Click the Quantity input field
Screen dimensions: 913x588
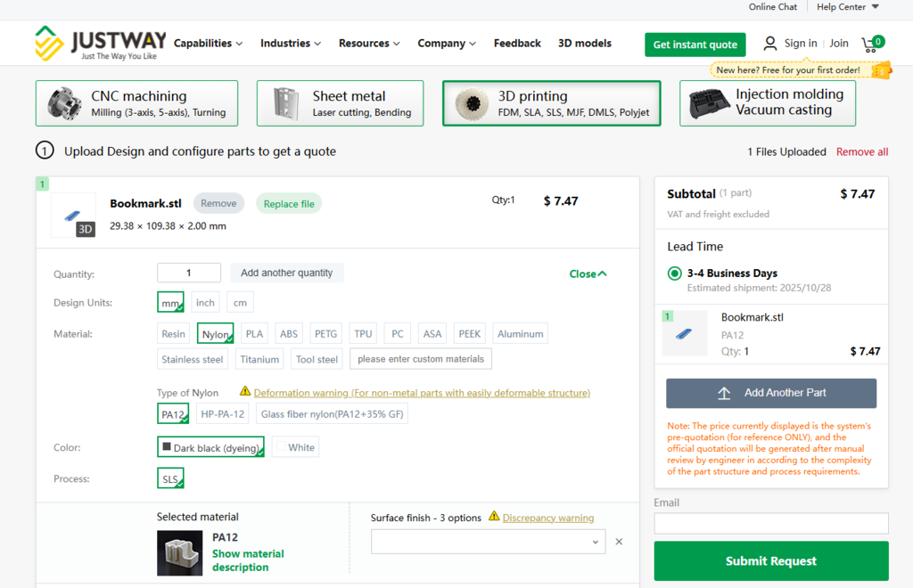tap(189, 273)
